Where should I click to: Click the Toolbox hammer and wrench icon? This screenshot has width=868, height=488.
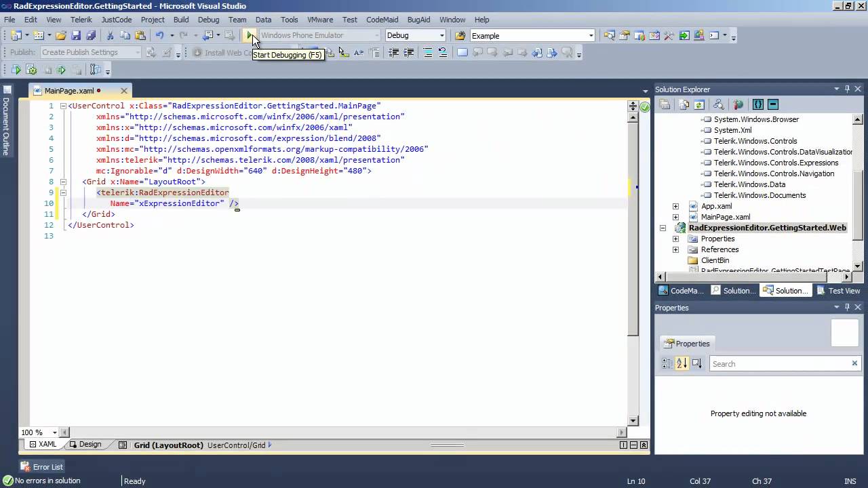click(x=669, y=36)
